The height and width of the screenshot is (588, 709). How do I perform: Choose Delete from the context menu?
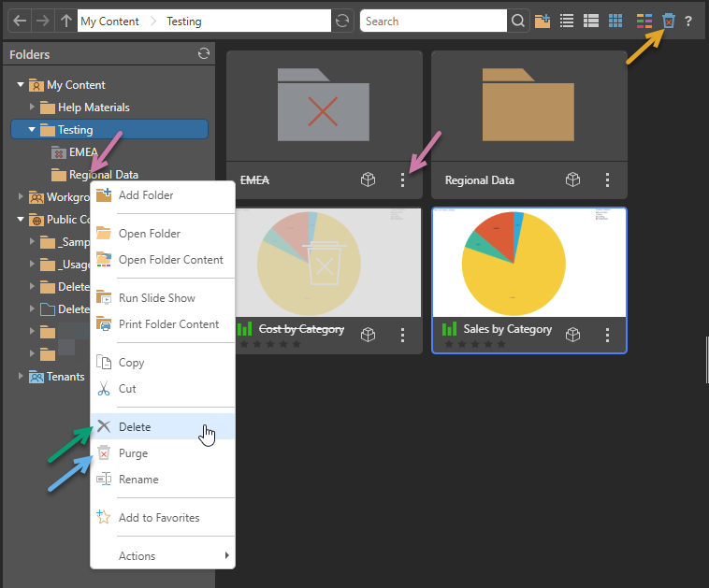135,427
